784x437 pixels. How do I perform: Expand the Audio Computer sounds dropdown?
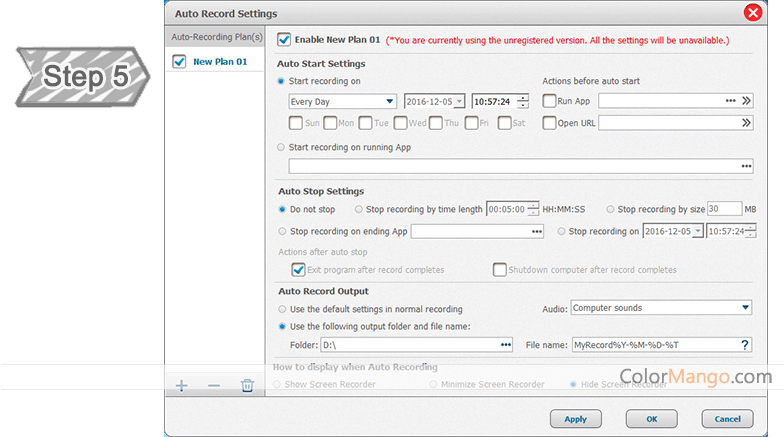tap(660, 308)
